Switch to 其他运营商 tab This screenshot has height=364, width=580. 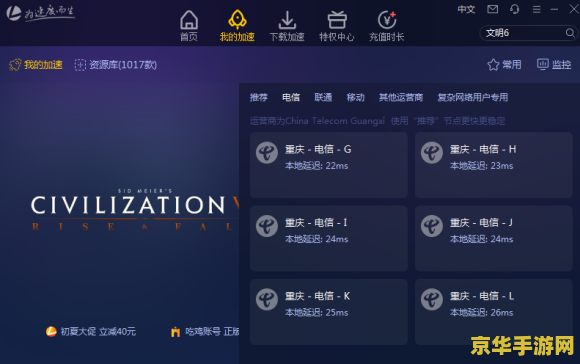coord(401,97)
